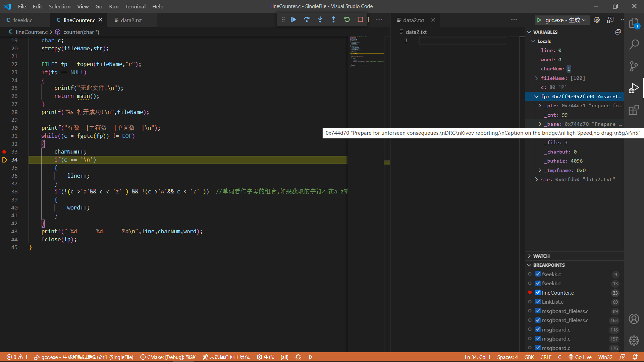Open notifications bell in status bar

(x=635, y=357)
